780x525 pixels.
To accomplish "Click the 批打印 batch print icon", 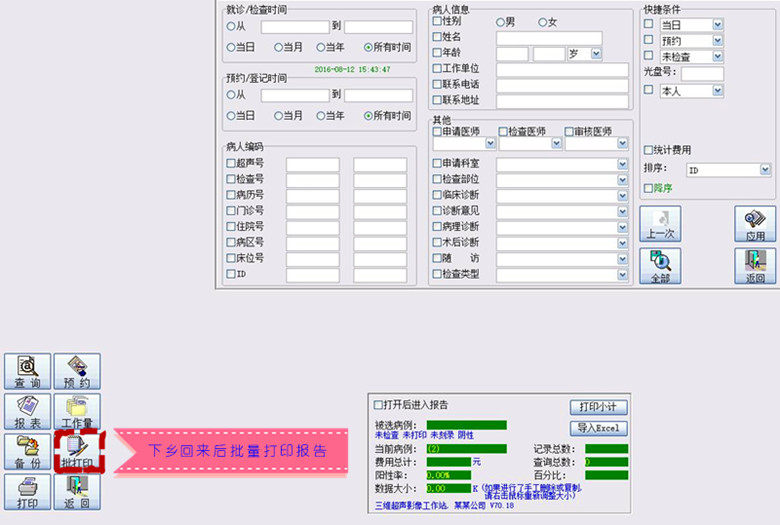I will pyautogui.click(x=78, y=451).
